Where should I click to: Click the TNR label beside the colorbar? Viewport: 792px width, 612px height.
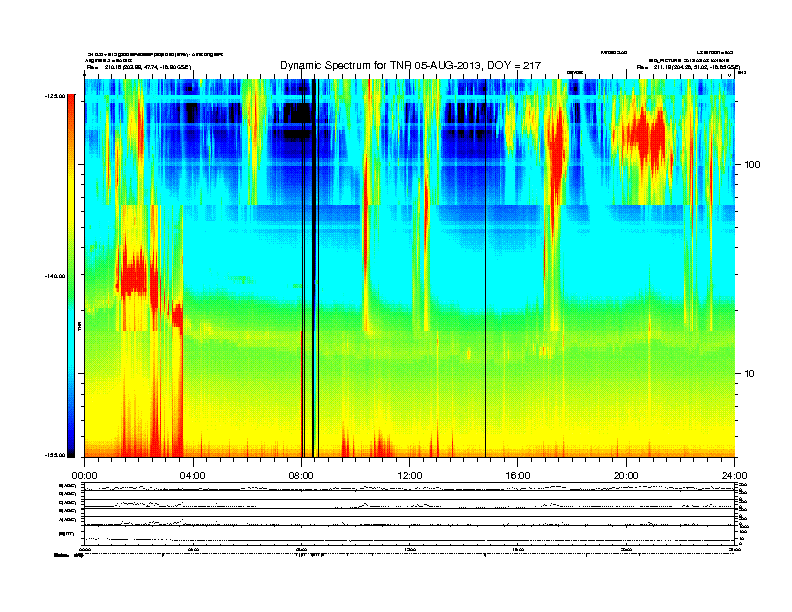pos(80,326)
